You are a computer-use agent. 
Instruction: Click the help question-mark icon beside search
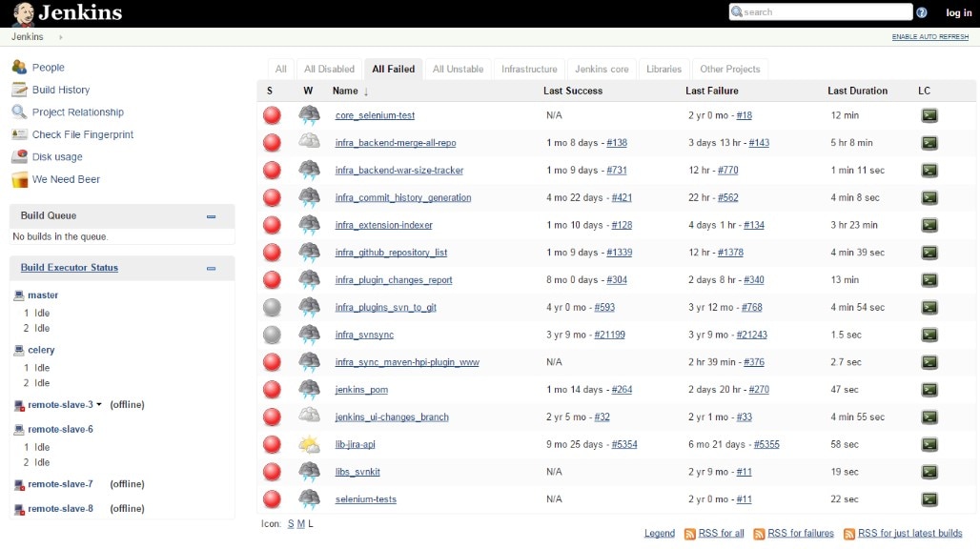[921, 11]
